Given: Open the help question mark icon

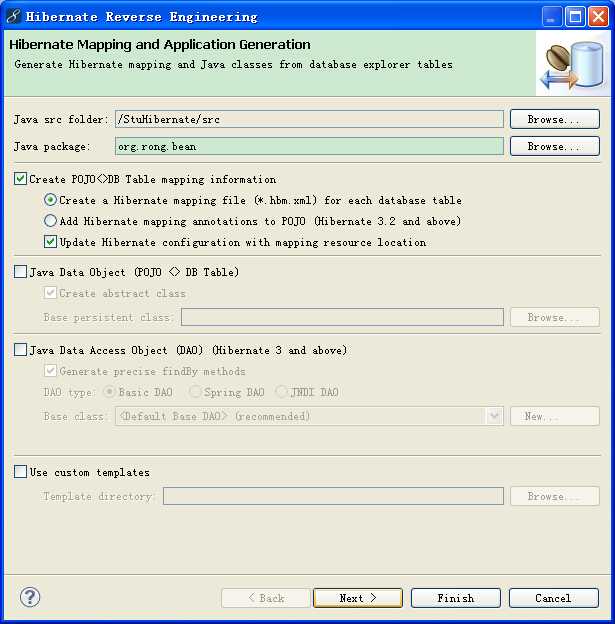Looking at the screenshot, I should 30,597.
